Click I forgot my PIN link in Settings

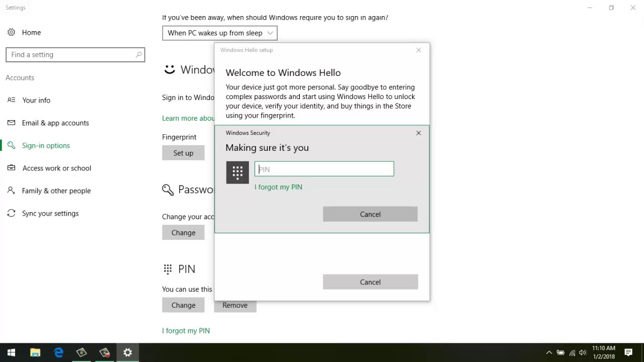tap(186, 331)
